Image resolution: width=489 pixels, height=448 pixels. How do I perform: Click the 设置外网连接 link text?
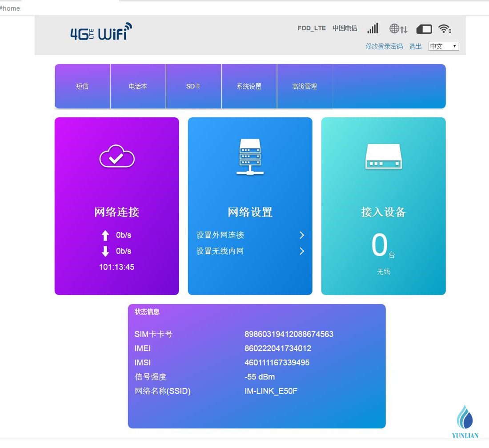click(x=220, y=235)
